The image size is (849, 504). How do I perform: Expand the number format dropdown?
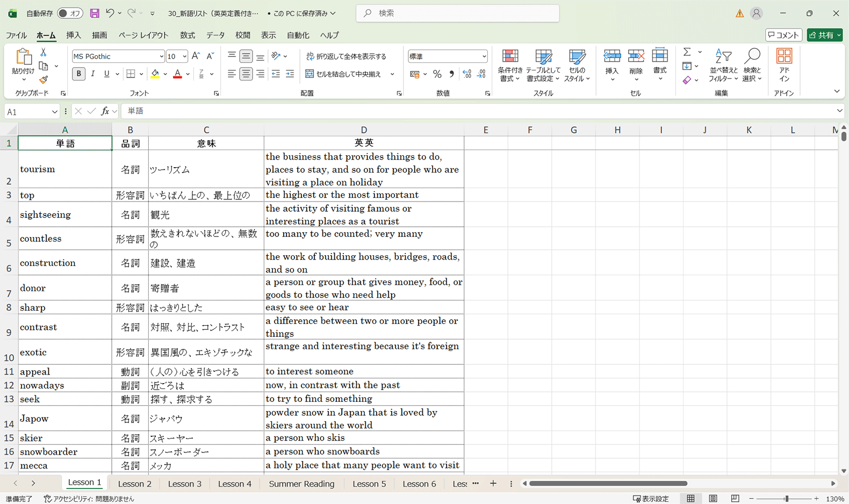point(484,56)
